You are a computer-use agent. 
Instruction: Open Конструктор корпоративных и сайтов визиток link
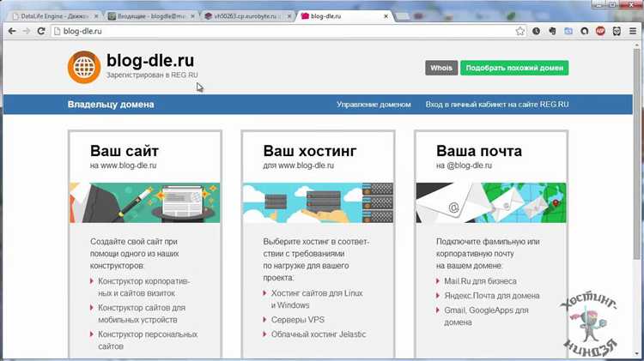coord(143,287)
